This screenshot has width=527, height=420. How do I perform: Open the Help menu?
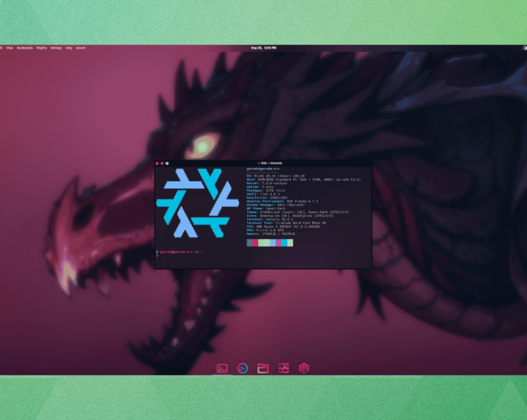coord(69,48)
